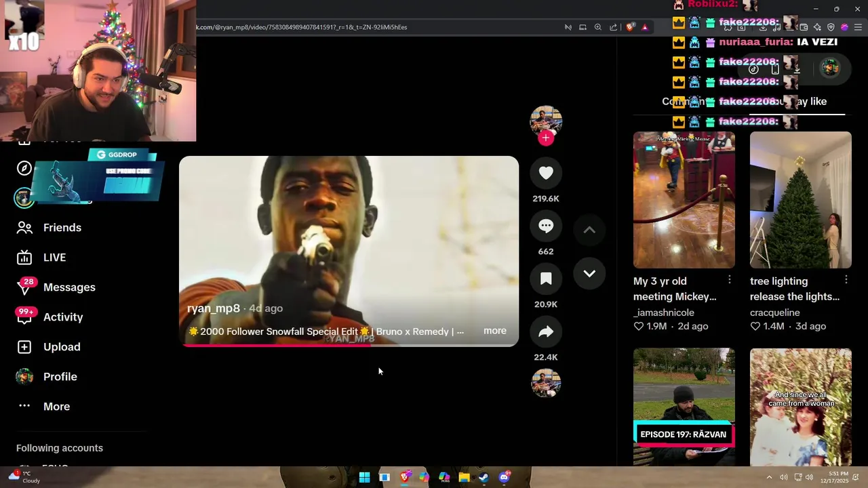Open the Brave VPN shield icon
Screen dimensions: 868x488
click(x=831, y=27)
